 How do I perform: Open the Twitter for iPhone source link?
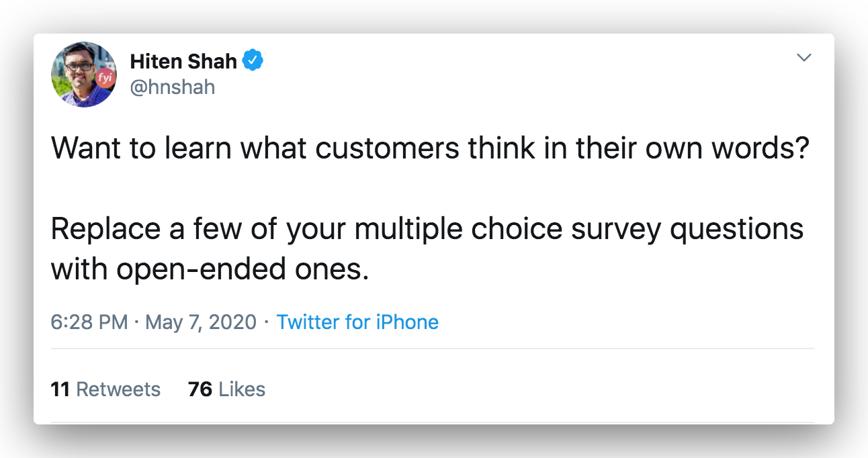point(357,322)
